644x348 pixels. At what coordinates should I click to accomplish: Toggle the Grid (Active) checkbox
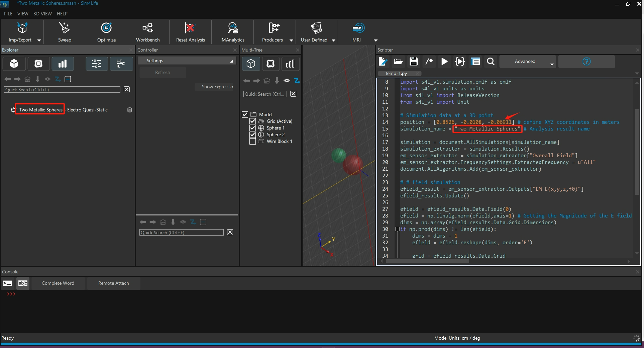253,121
